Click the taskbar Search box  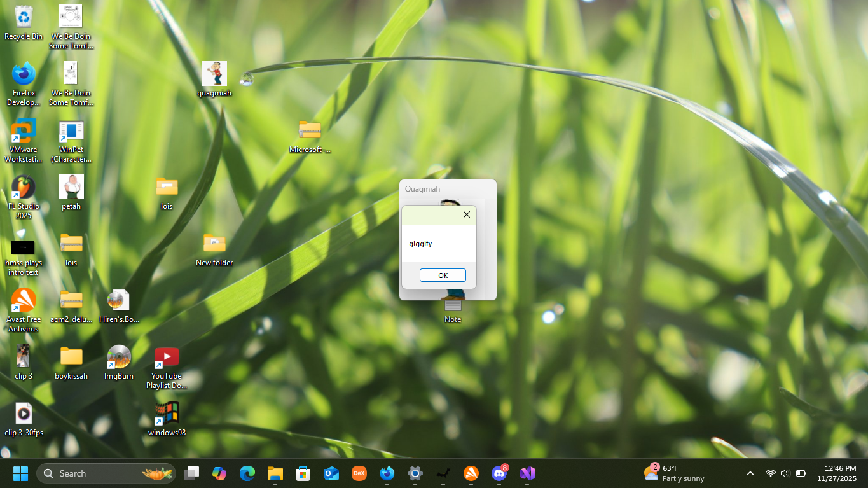point(106,473)
